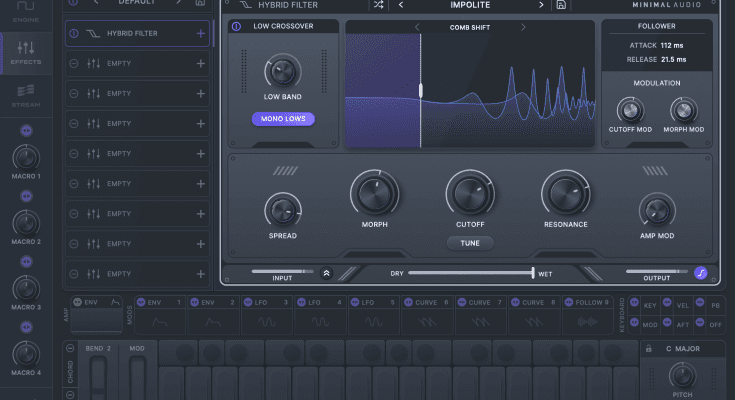Click the randomize preset shuffle icon
Image resolution: width=735 pixels, height=400 pixels.
[x=379, y=5]
